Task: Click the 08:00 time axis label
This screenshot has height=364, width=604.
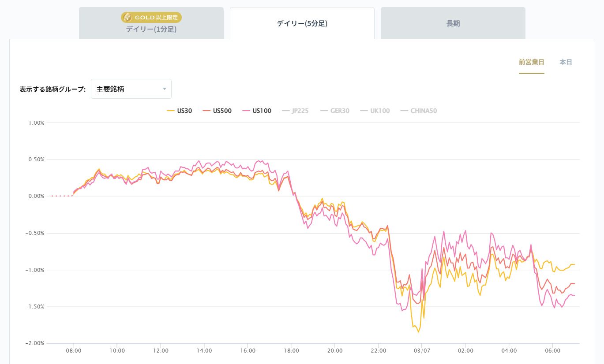Action: 73,351
